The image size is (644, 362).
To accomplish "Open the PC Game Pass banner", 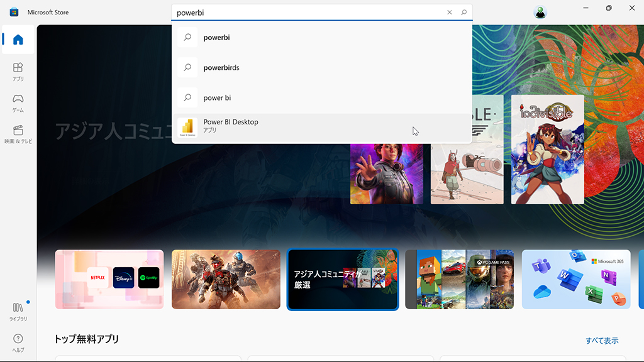I will coord(459,279).
